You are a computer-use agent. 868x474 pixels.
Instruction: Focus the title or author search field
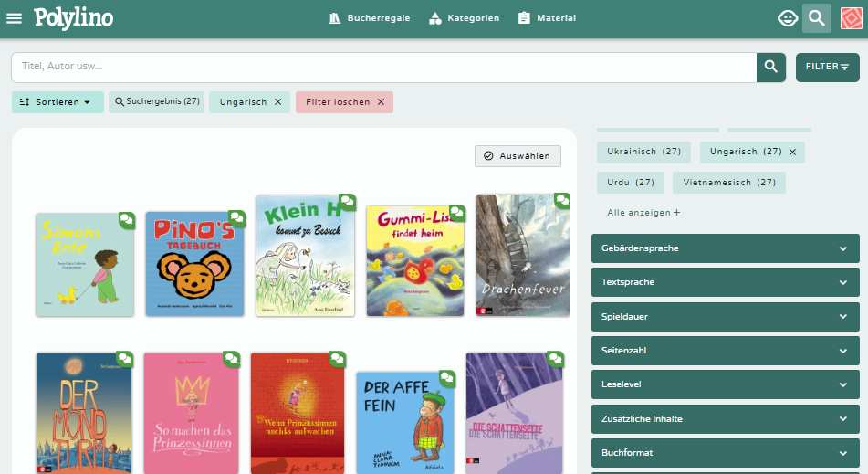(384, 67)
